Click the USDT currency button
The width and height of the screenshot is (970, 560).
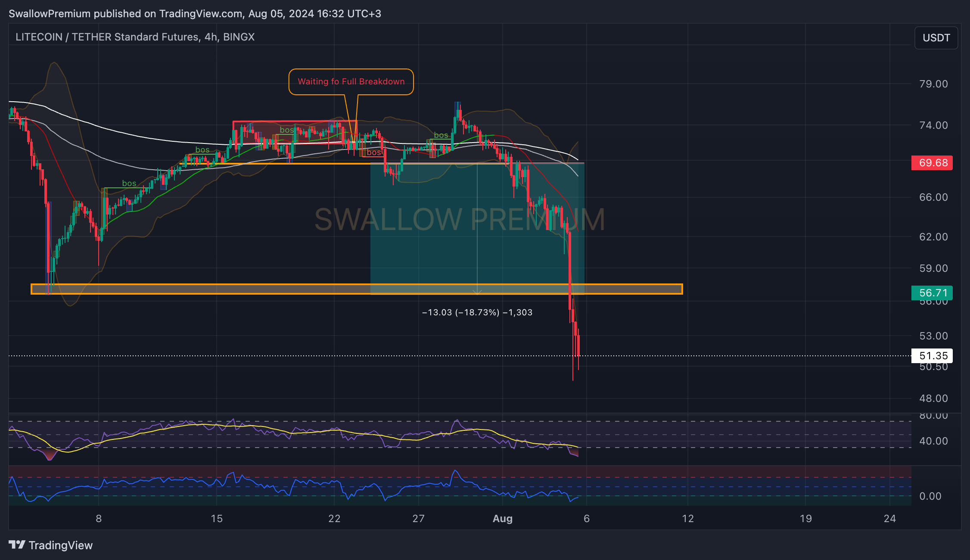click(936, 38)
